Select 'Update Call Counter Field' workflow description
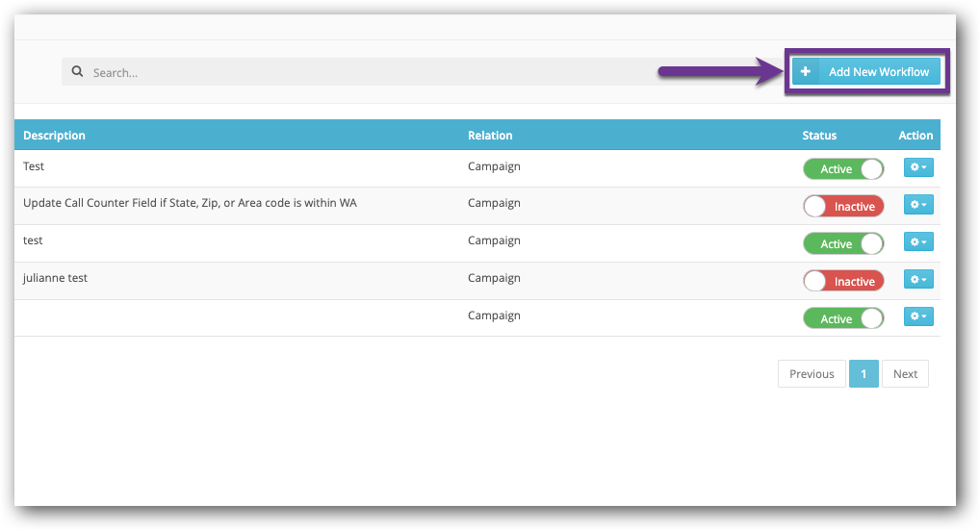The image size is (980, 530). point(190,203)
